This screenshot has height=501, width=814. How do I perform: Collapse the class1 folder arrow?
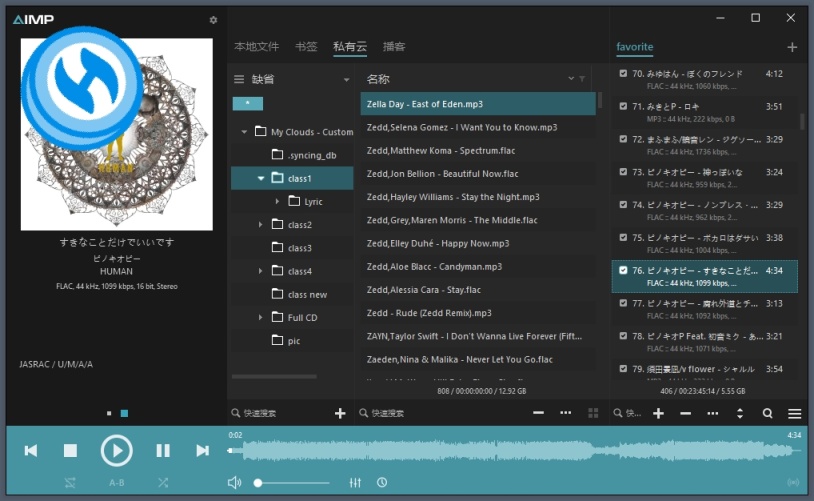(x=261, y=178)
